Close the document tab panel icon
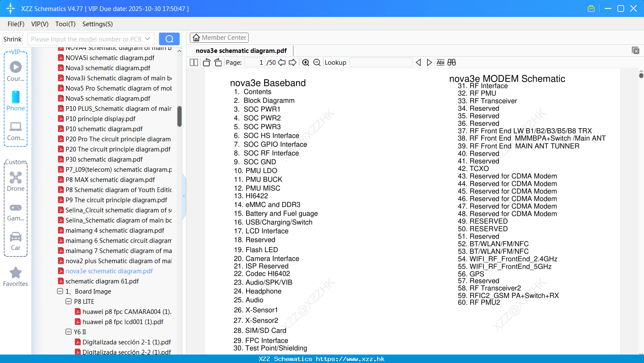 tap(635, 50)
